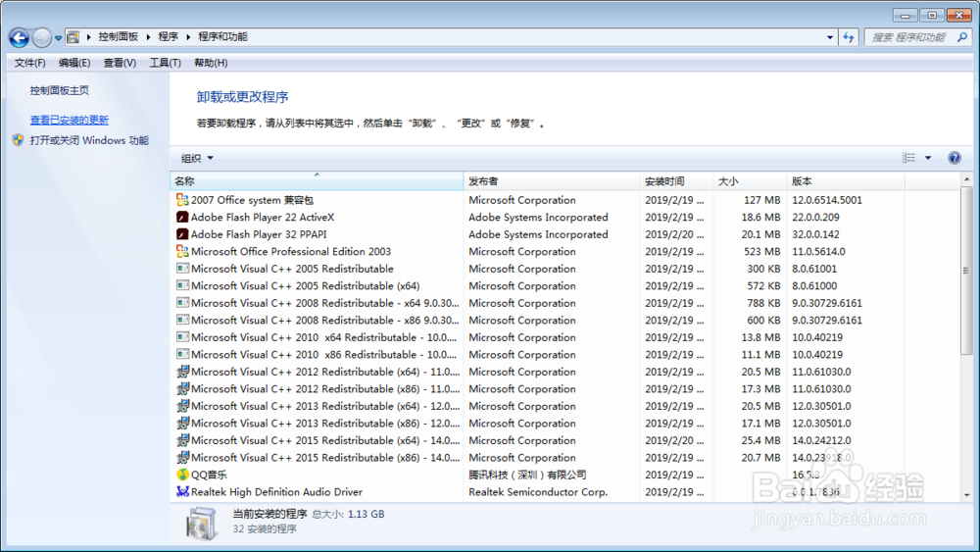Select Realtek High Definition Audio Driver icon
Screen dimensions: 980x552
click(182, 492)
